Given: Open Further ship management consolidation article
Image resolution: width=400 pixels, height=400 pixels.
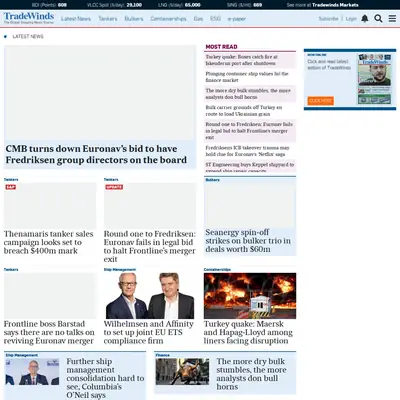Looking at the screenshot, I should click(105, 378).
